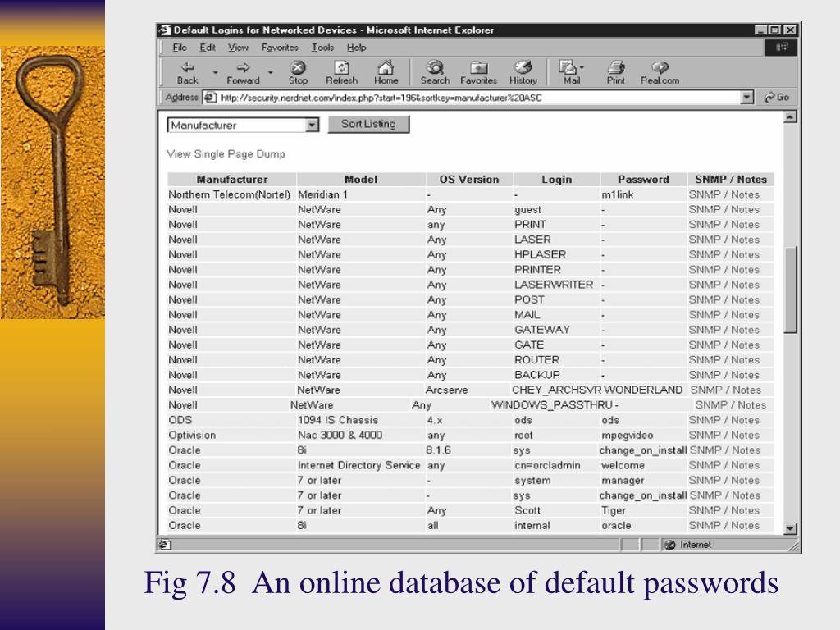Click SNMP / Notes for Scott login row
Screen dimensions: 840x630
(724, 510)
